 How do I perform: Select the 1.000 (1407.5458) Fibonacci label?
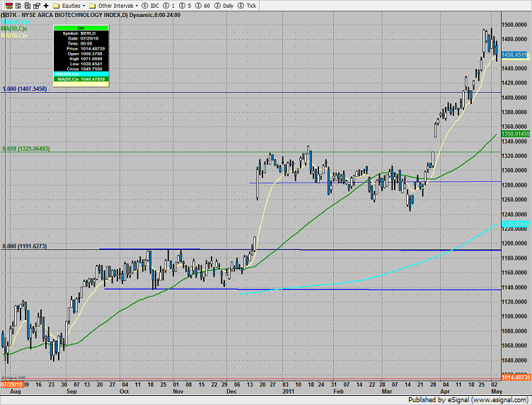(x=25, y=89)
